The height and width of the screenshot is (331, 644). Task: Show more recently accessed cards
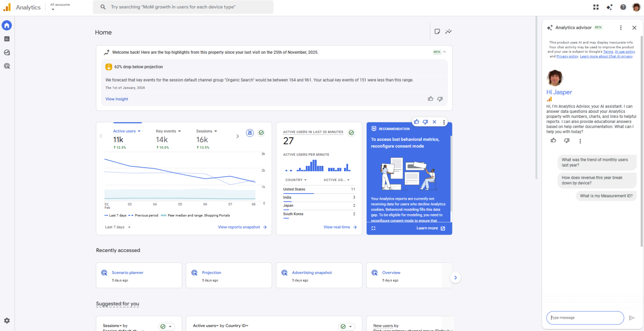point(455,278)
